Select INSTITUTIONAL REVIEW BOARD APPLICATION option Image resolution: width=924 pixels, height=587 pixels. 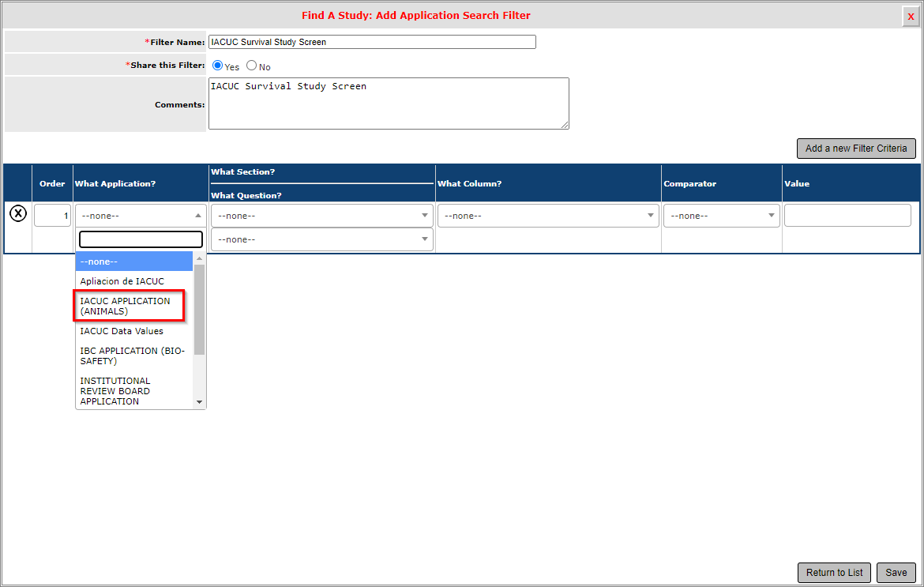pos(134,391)
